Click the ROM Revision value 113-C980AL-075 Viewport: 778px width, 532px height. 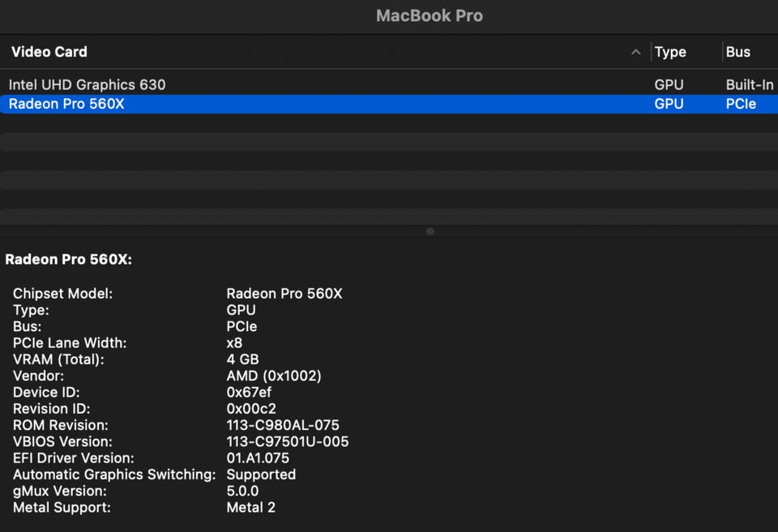(x=283, y=425)
